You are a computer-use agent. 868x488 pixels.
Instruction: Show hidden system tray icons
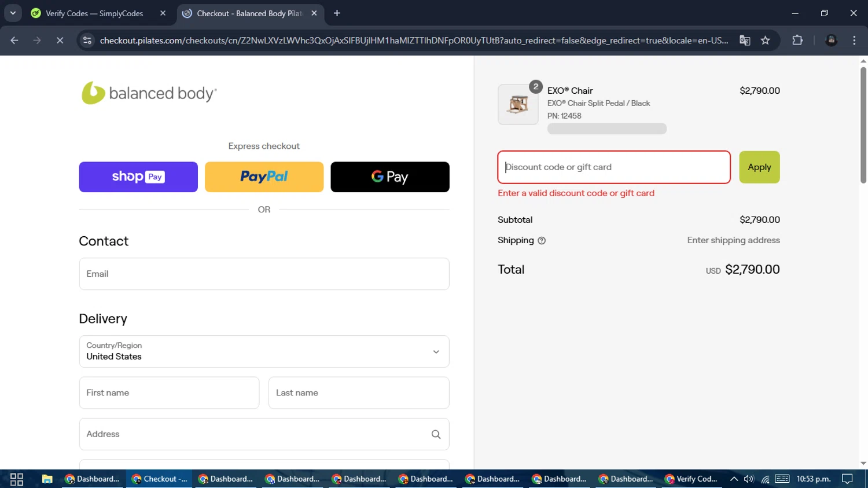[x=734, y=479]
